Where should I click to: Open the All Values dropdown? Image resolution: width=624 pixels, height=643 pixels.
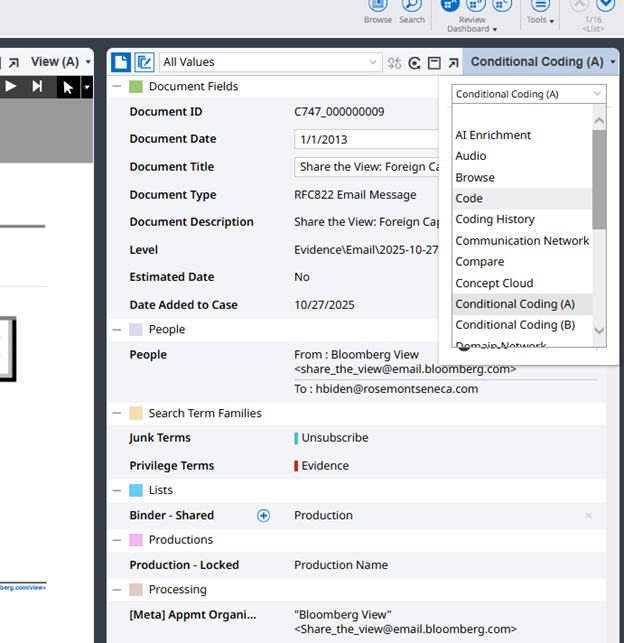point(271,62)
